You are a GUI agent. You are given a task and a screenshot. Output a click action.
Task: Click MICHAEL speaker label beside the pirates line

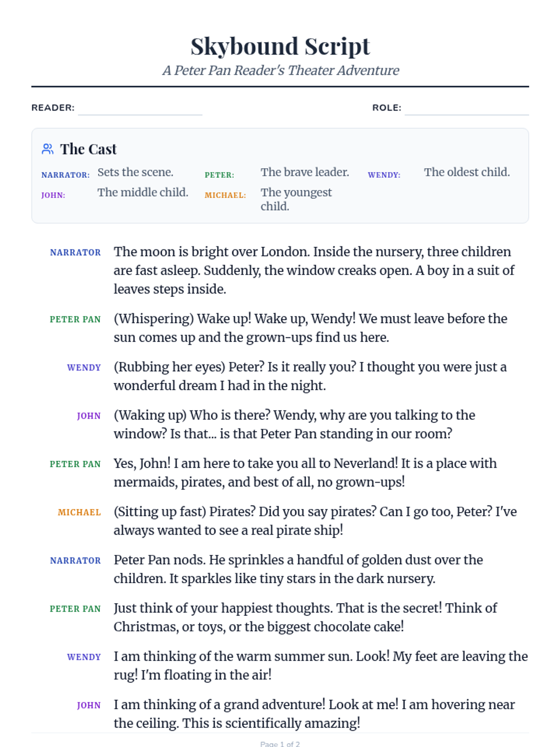79,512
